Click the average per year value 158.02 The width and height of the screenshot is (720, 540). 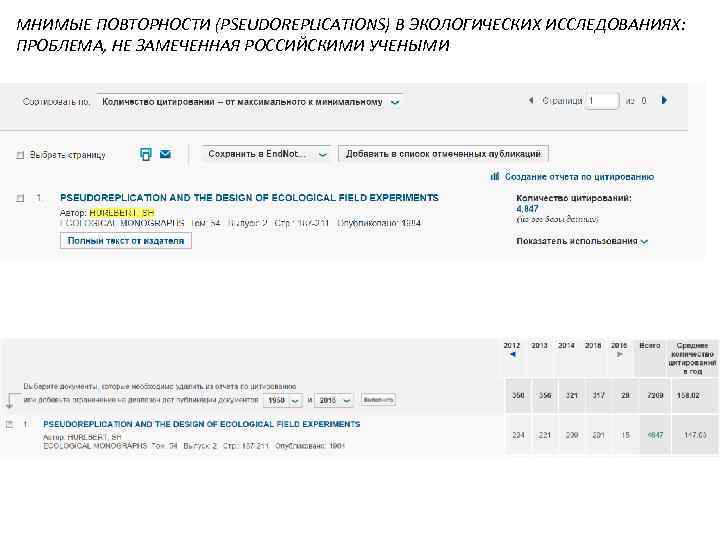(x=688, y=395)
